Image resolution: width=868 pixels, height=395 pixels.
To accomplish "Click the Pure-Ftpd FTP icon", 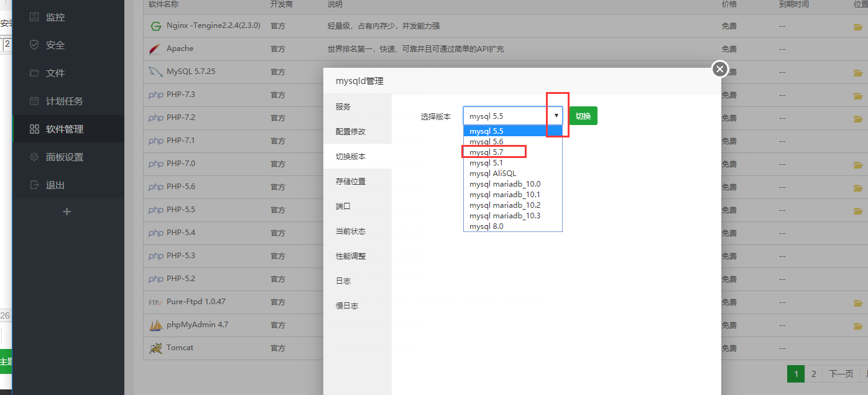I will click(155, 302).
